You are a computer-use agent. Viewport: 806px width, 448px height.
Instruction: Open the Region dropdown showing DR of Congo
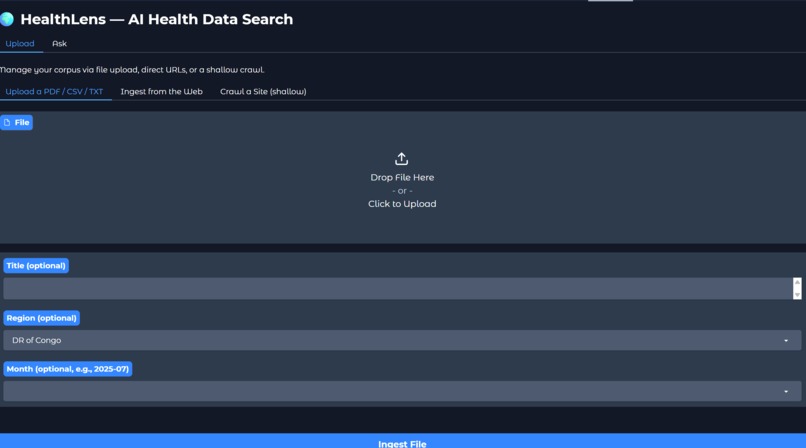point(402,340)
